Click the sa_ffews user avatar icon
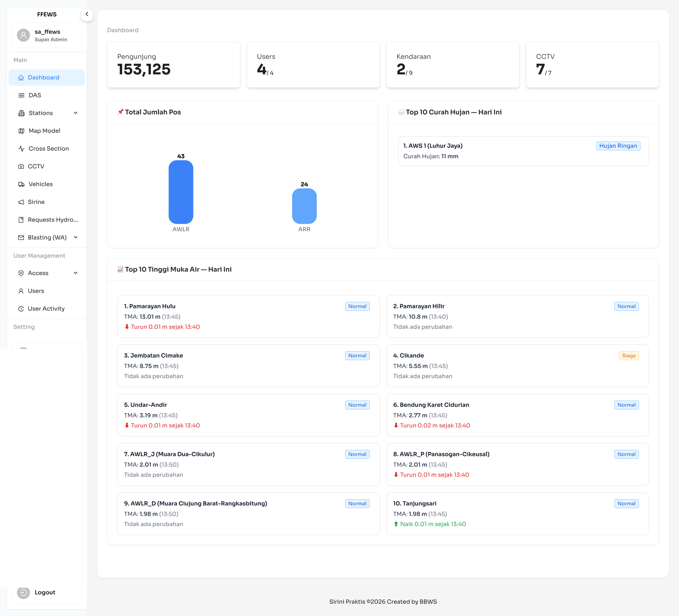Viewport: 679px width, 616px height. point(23,35)
